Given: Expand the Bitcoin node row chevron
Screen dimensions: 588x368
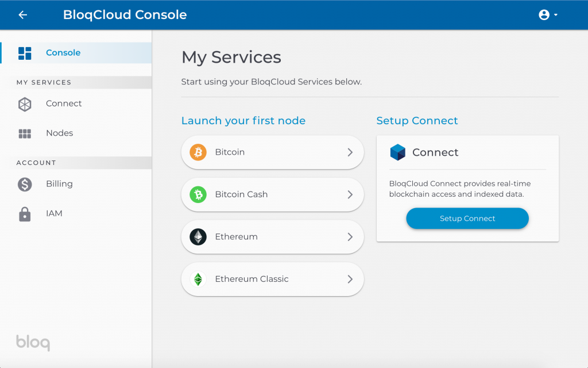Looking at the screenshot, I should (x=350, y=152).
